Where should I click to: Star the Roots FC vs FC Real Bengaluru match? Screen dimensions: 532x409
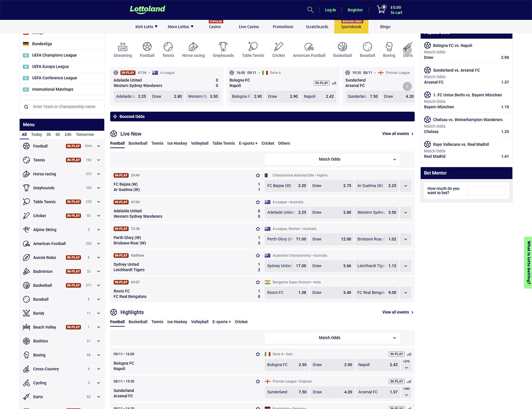(x=258, y=282)
